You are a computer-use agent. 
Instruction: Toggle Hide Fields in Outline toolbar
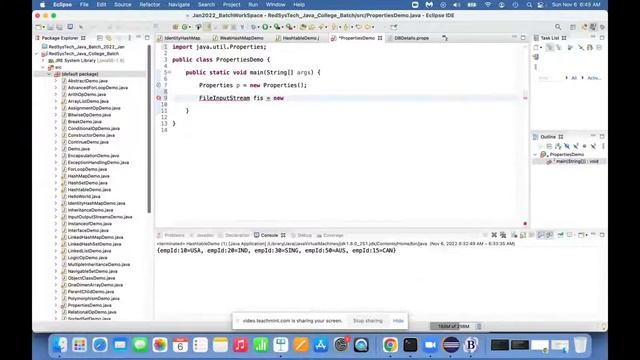point(567,146)
